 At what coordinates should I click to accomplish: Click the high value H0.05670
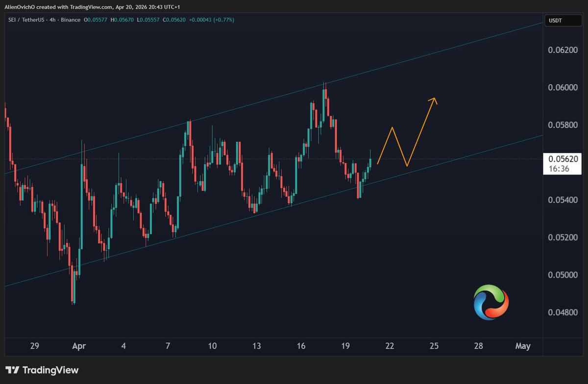tap(122, 20)
